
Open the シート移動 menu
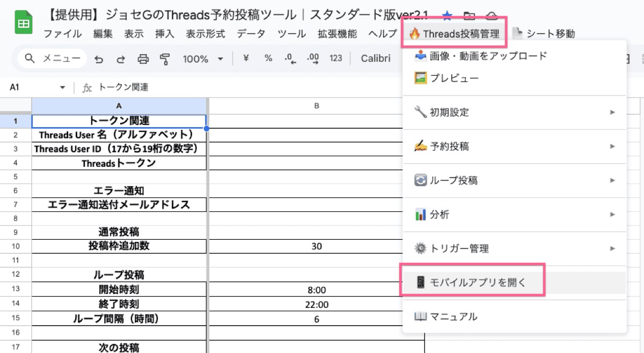tap(543, 34)
